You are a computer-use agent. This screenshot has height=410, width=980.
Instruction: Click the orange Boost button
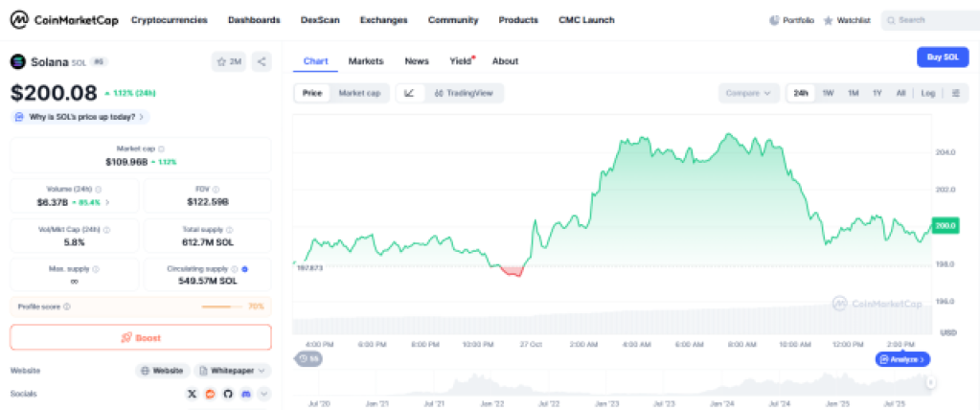pos(141,337)
